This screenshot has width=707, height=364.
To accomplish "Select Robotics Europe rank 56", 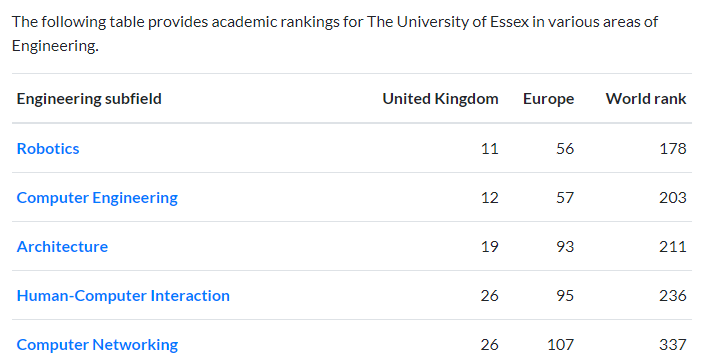I will (565, 148).
